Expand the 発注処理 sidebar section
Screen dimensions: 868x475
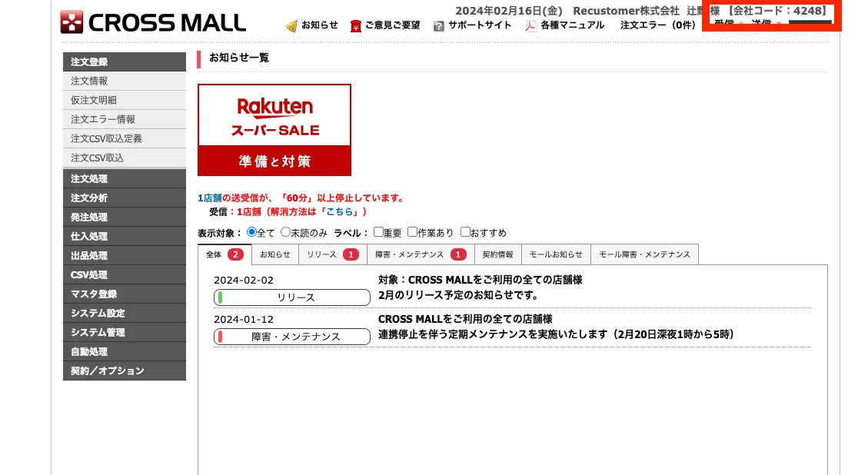[125, 217]
